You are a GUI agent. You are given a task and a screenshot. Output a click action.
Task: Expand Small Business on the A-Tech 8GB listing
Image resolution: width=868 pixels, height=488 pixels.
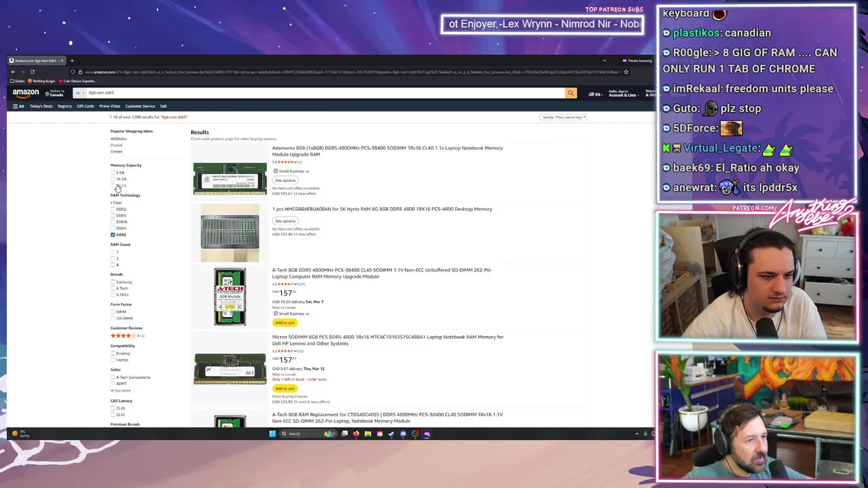click(292, 314)
